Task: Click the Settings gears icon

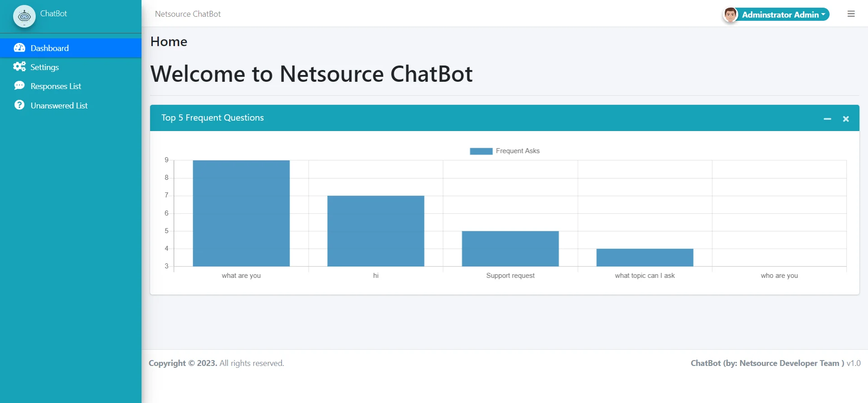Action: click(19, 66)
